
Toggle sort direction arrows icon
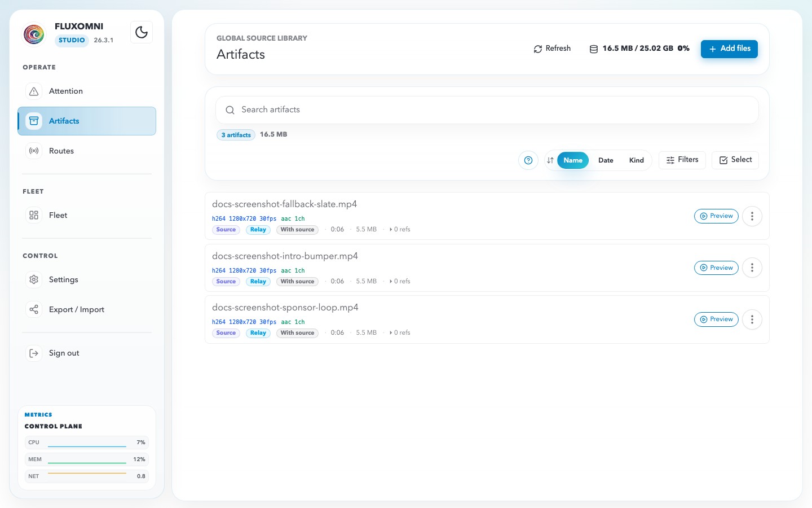550,160
